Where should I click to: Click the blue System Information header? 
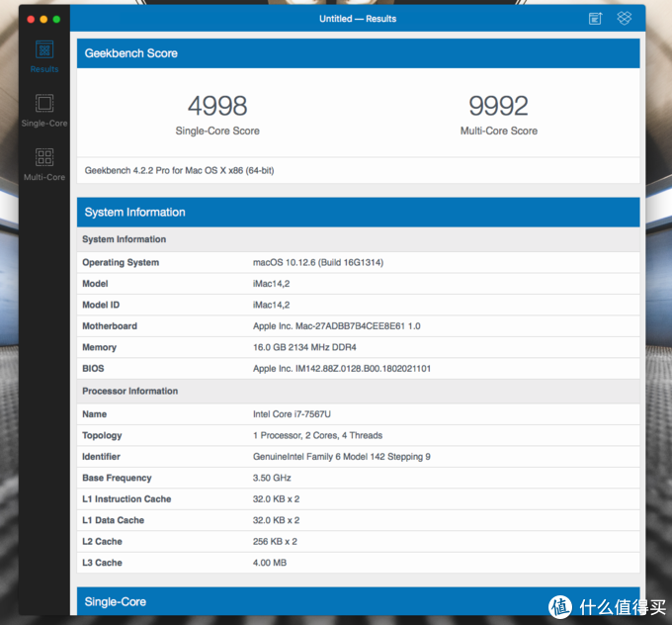(x=359, y=212)
